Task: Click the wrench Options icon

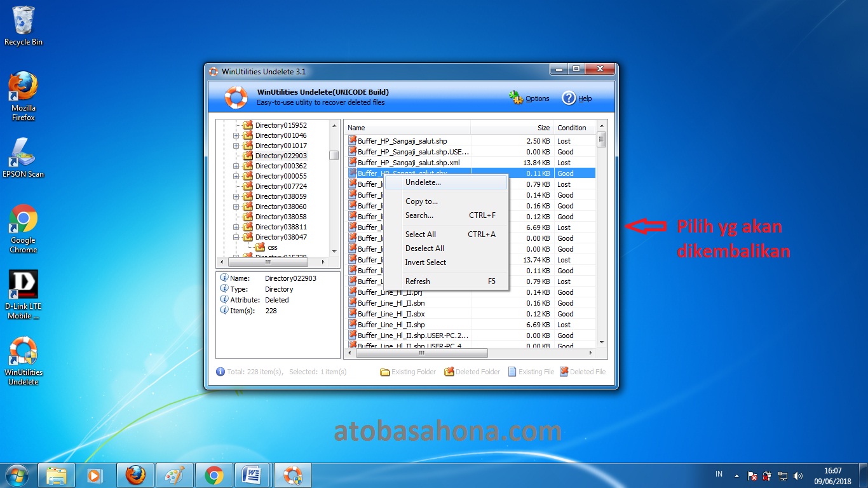Action: click(516, 98)
